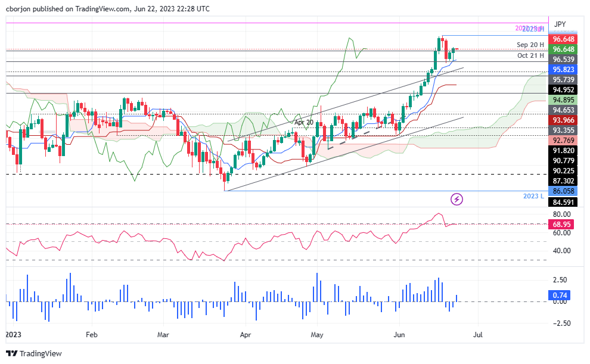Click the Oct 21 H level label
590x364 pixels.
coord(530,55)
